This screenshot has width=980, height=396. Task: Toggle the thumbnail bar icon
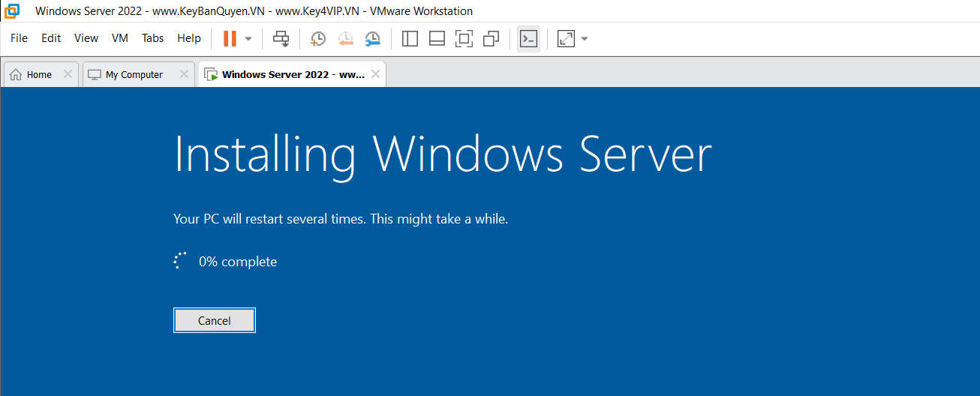[x=437, y=38]
